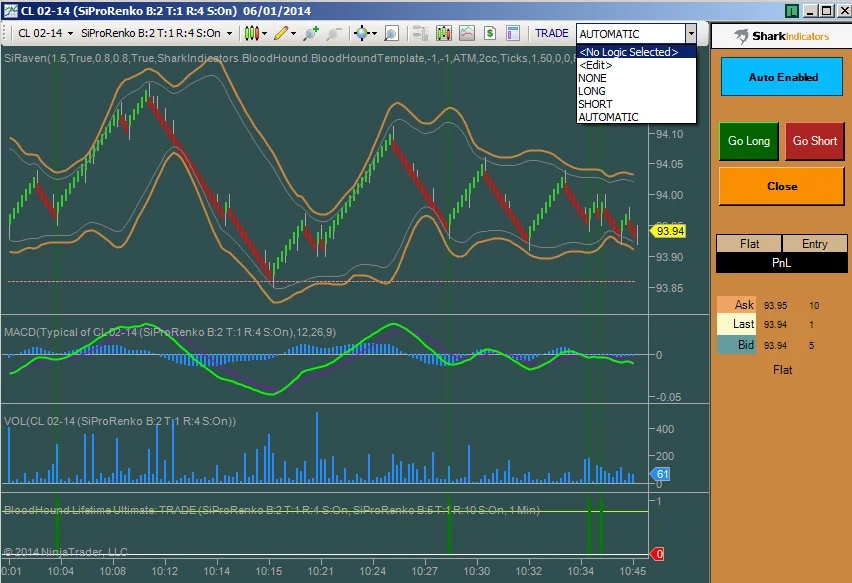Toggle the Auto Enabled button
The height and width of the screenshot is (583, 852).
tap(782, 77)
